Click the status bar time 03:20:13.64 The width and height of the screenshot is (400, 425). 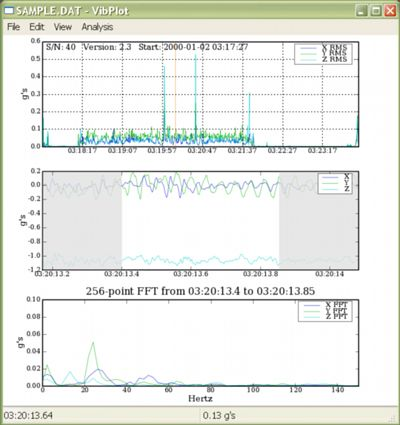pyautogui.click(x=28, y=415)
